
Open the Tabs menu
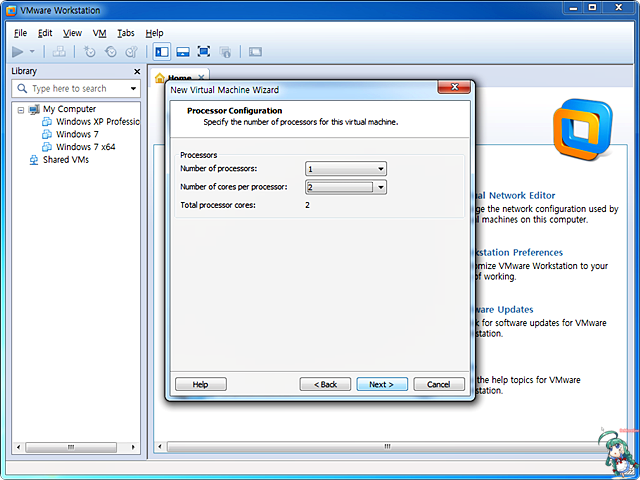126,33
